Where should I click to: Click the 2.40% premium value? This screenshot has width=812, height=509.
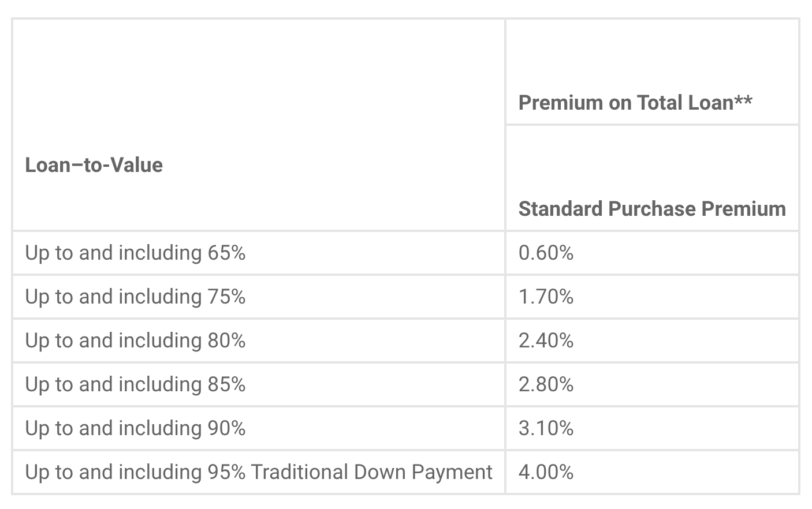tap(546, 340)
